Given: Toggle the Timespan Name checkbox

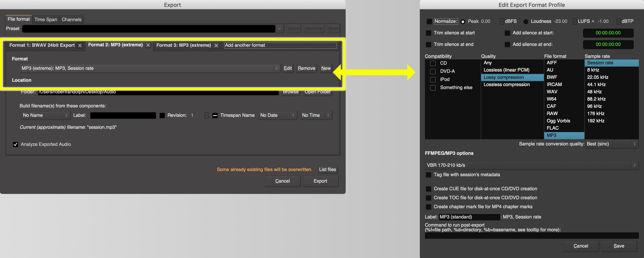Looking at the screenshot, I should click(215, 116).
